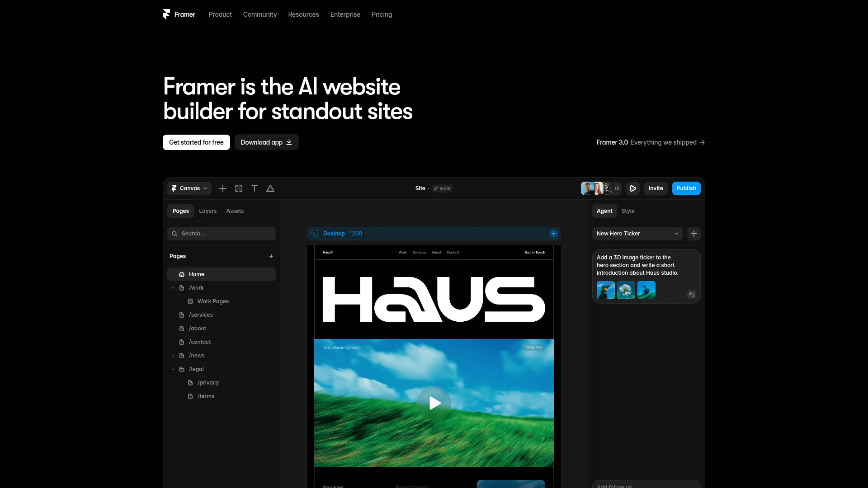Click the Invite button
Image resolution: width=868 pixels, height=488 pixels.
pyautogui.click(x=656, y=188)
